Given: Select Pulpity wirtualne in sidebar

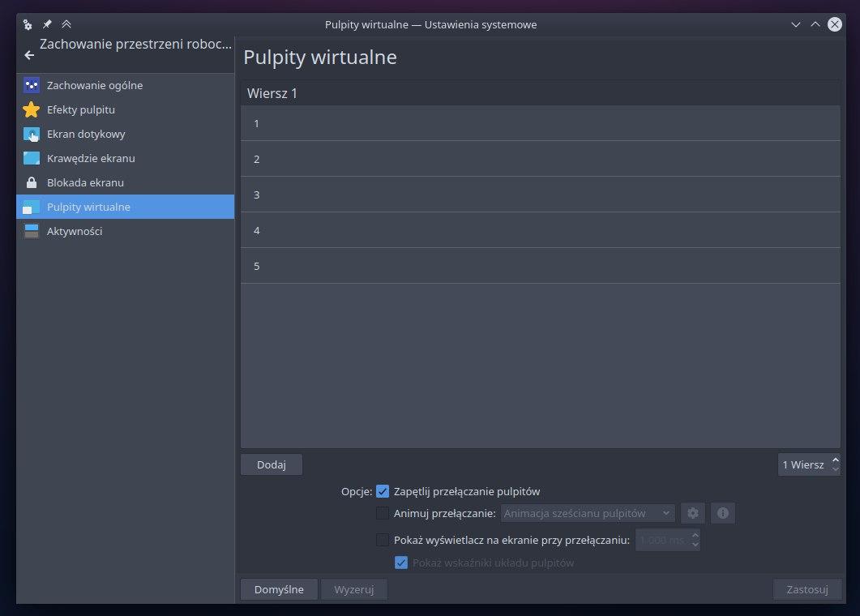Looking at the screenshot, I should click(x=126, y=207).
